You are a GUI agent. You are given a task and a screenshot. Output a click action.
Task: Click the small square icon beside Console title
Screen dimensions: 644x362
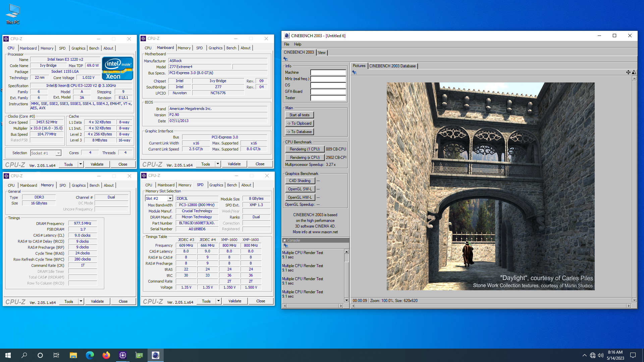coord(284,240)
